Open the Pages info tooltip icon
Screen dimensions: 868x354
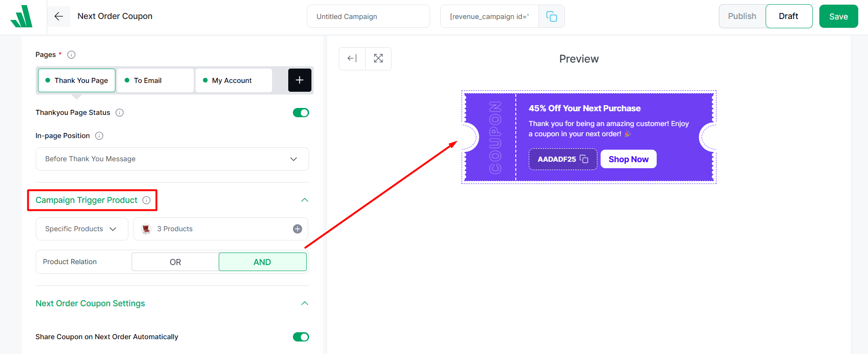71,55
